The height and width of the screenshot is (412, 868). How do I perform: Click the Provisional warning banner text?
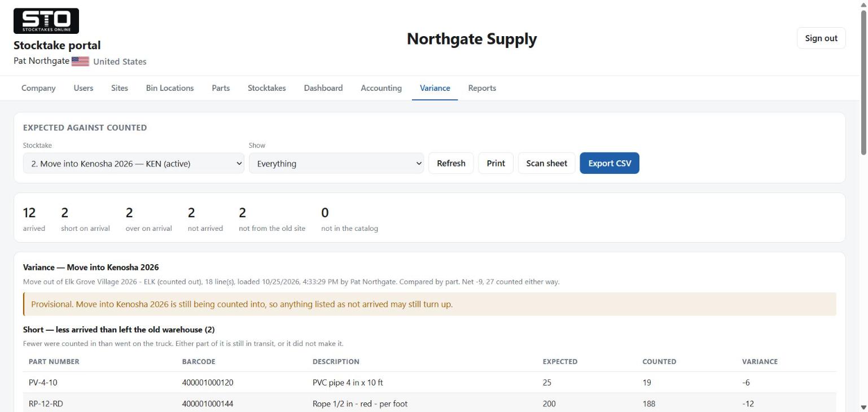pyautogui.click(x=242, y=304)
